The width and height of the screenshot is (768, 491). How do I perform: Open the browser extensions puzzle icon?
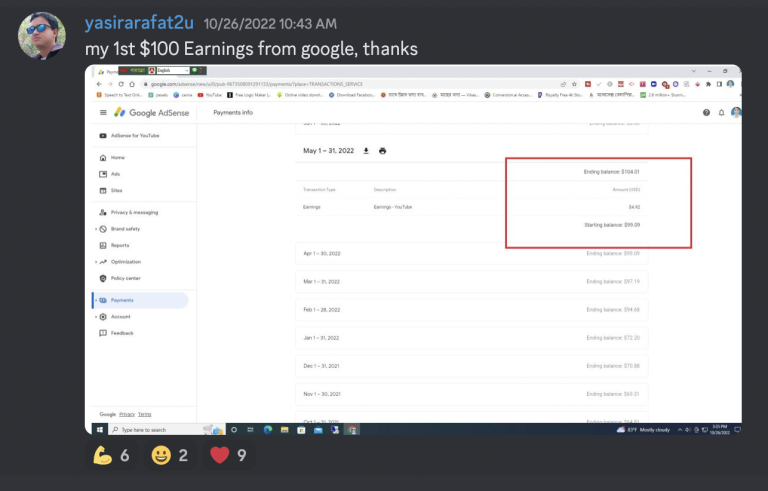coord(708,84)
